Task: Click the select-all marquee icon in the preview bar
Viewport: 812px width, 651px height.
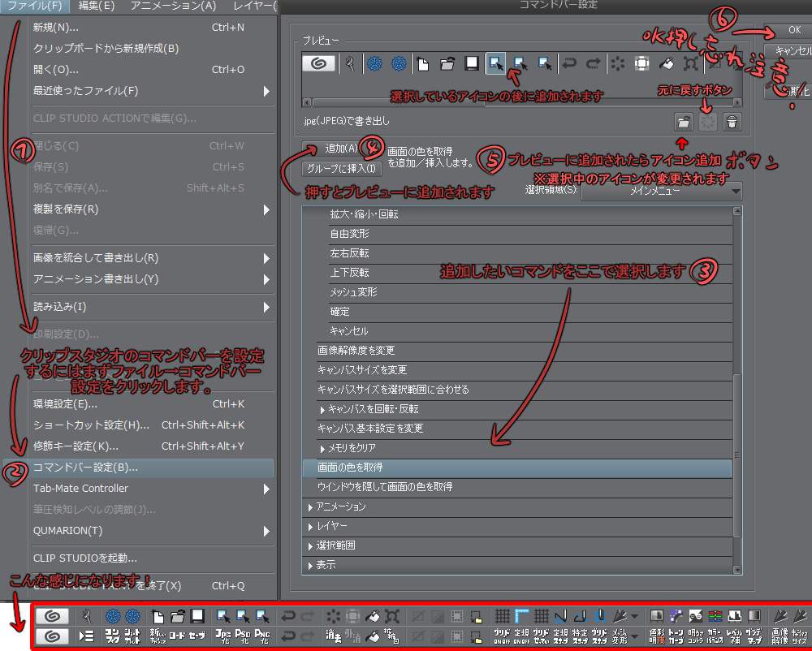Action: pos(641,63)
